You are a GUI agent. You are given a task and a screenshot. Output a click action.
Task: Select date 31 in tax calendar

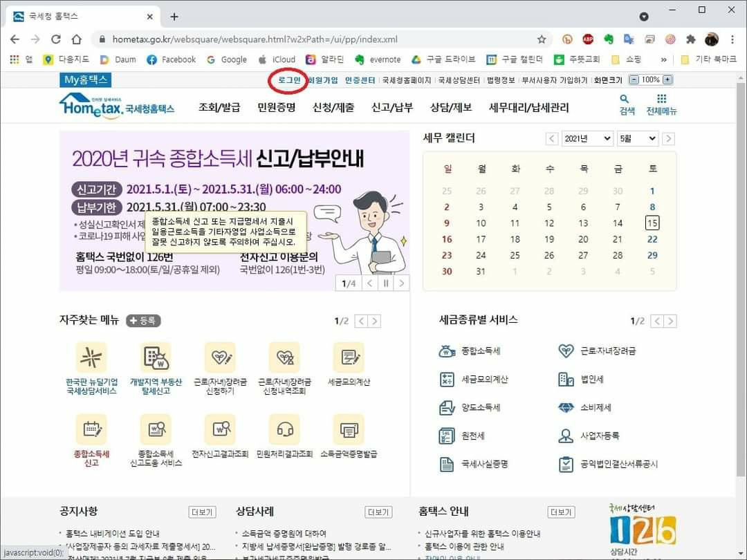481,272
